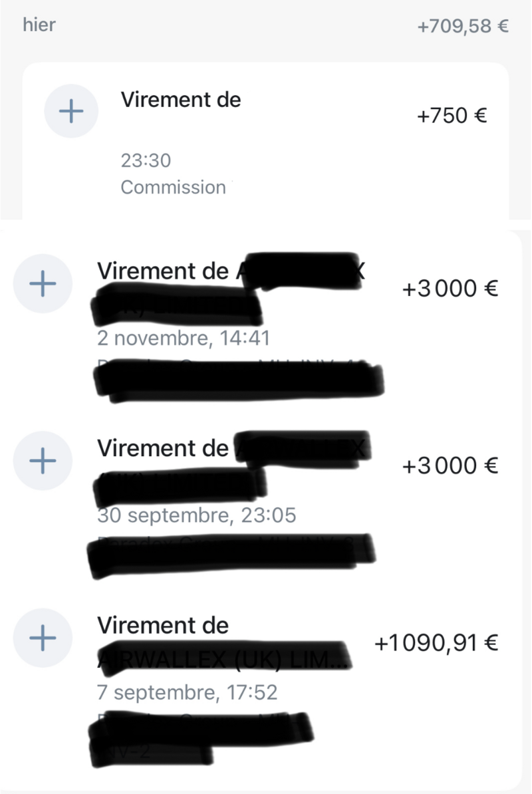Viewport: 532px width, 794px height.
Task: Tap the Commission reference label
Action: (173, 188)
